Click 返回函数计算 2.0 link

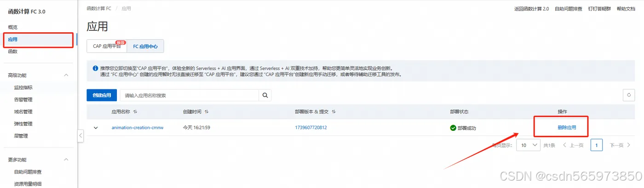pos(531,9)
